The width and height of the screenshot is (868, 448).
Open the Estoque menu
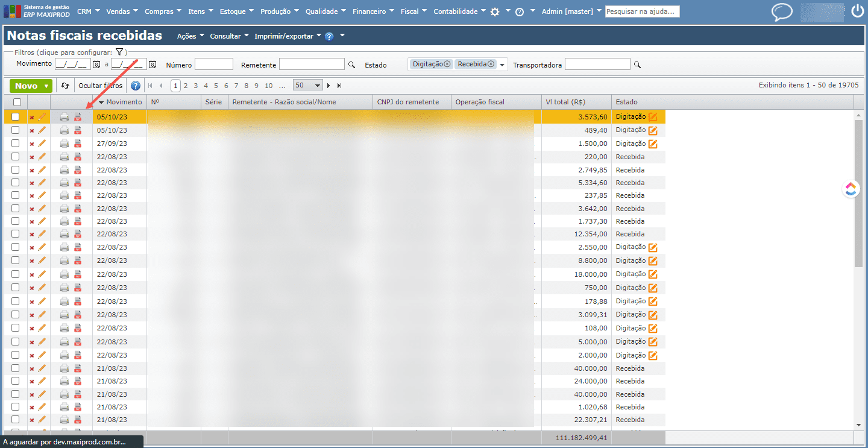[x=236, y=11]
